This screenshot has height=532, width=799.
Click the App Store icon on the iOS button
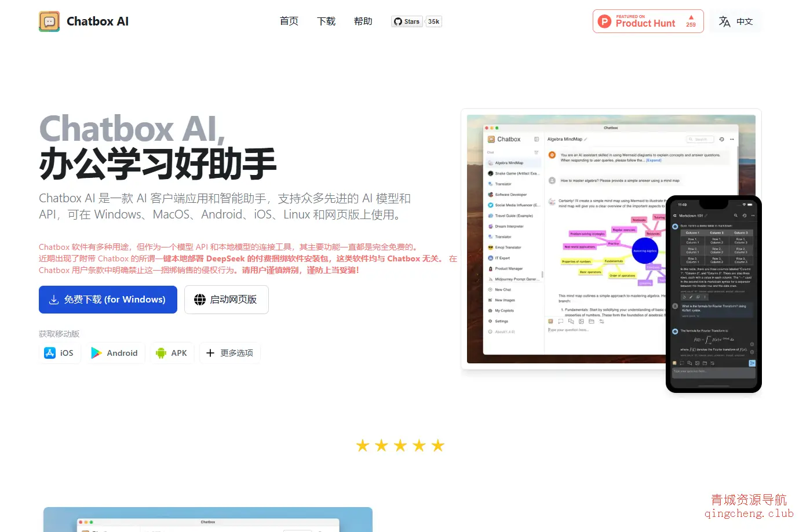[x=50, y=352]
